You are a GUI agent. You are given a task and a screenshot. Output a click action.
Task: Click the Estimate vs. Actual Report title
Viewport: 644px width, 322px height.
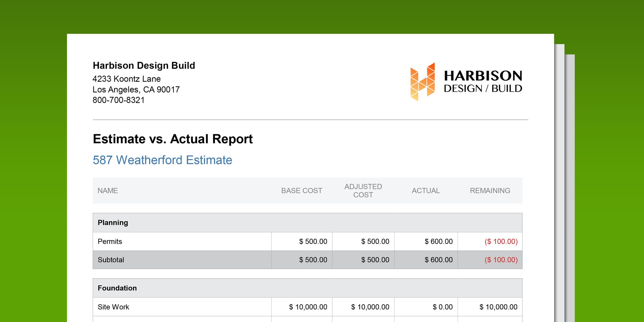(173, 139)
